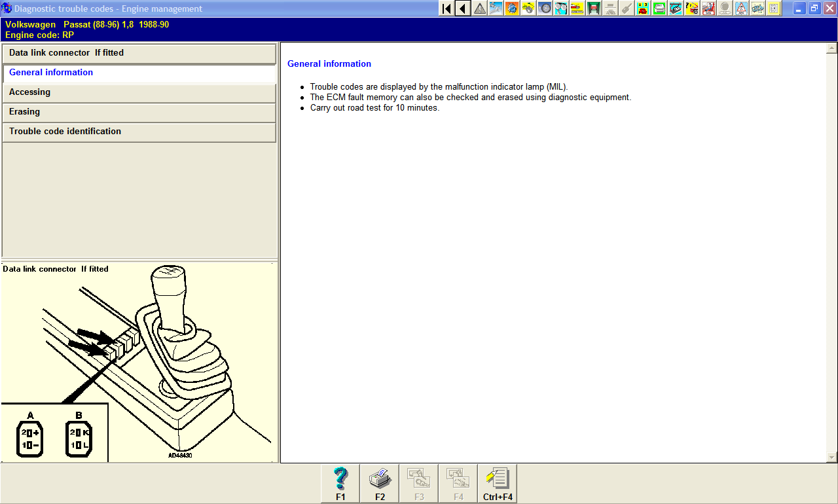Select the General information section

coord(139,73)
